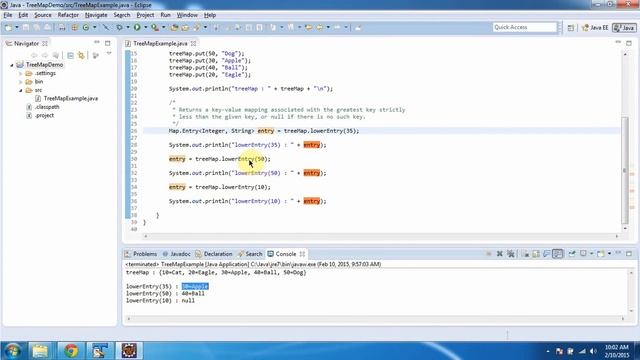Expand the bin folder
Image resolution: width=640 pixels, height=360 pixels.
coord(20,82)
